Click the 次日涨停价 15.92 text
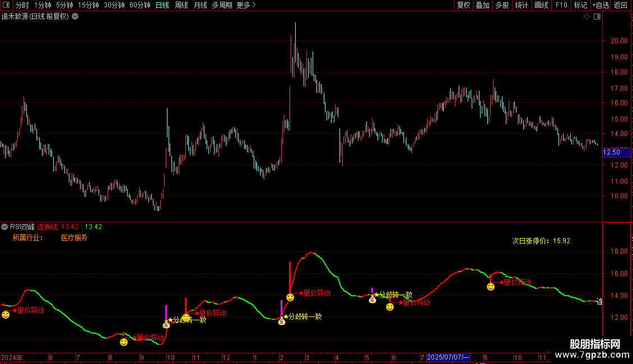Image resolution: width=633 pixels, height=364 pixels. pos(541,241)
